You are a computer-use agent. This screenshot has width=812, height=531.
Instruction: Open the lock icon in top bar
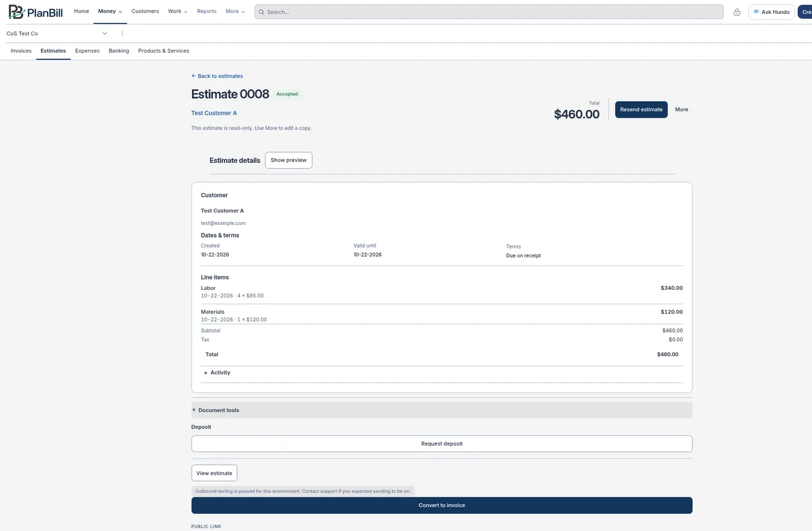(x=737, y=12)
